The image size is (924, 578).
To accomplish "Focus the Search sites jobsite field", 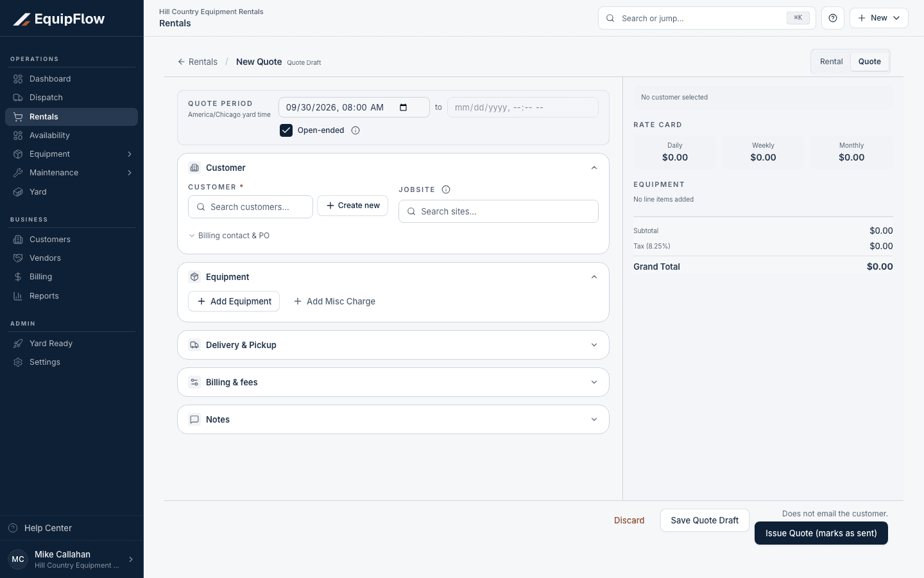I will 499,211.
